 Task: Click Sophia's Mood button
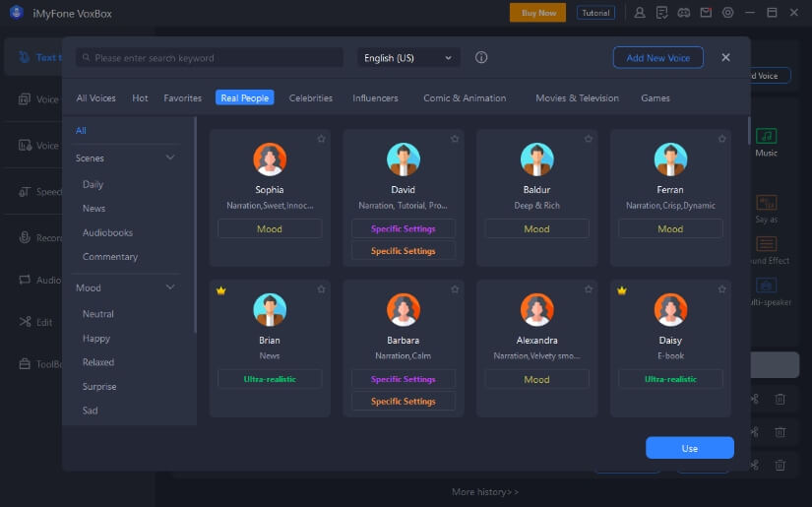[270, 229]
